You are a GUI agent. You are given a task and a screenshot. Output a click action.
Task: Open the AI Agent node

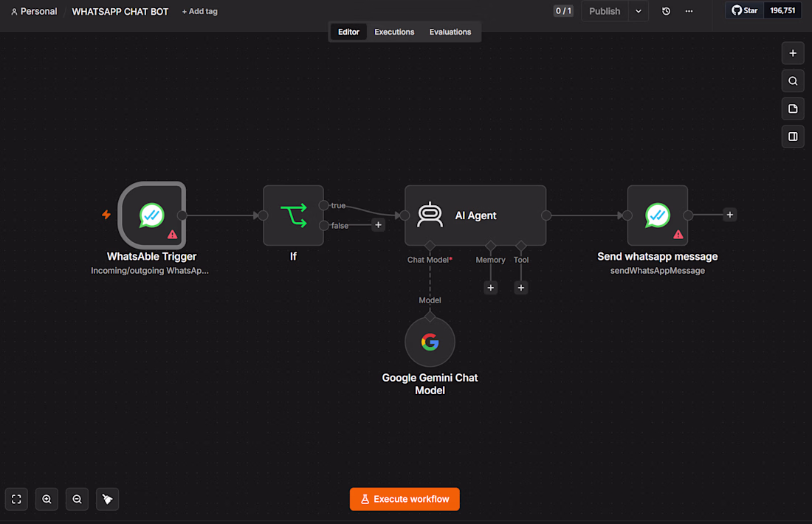tap(475, 216)
